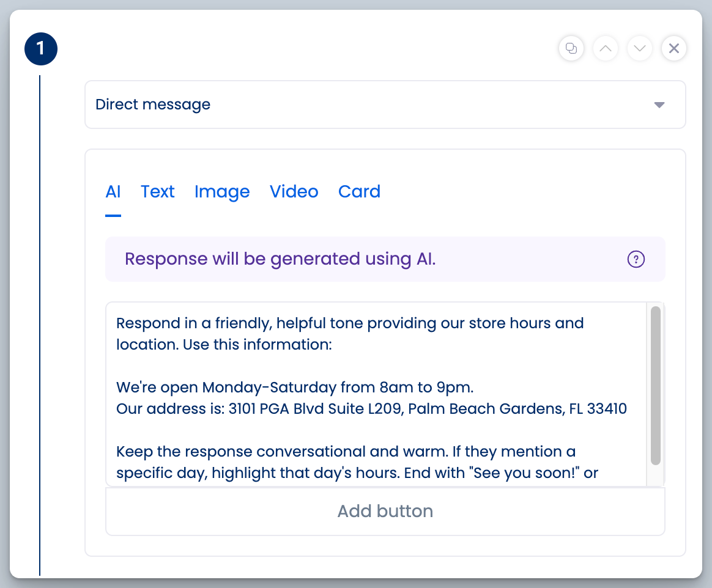Screen dimensions: 712x588
Task: Open the Image tab
Action: point(222,191)
